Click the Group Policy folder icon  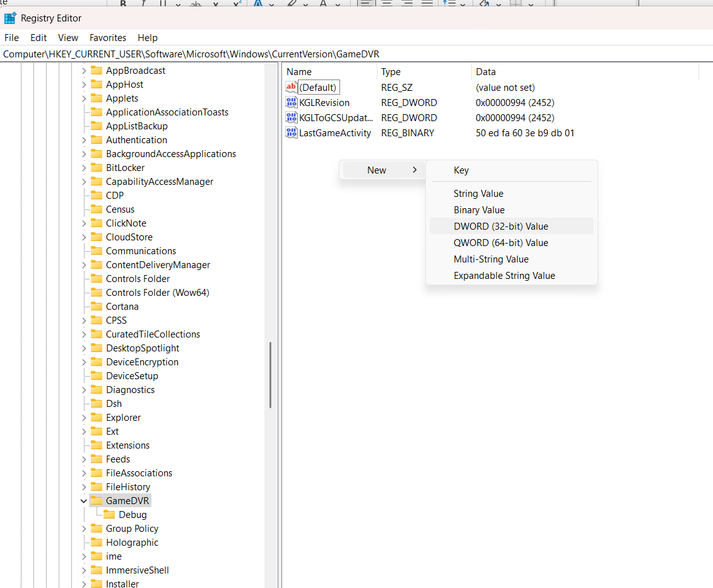(x=97, y=529)
